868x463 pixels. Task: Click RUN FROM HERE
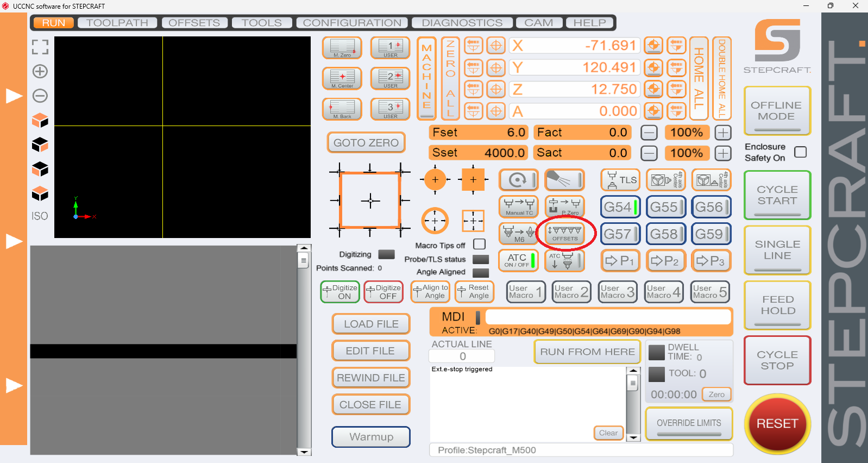pos(587,352)
